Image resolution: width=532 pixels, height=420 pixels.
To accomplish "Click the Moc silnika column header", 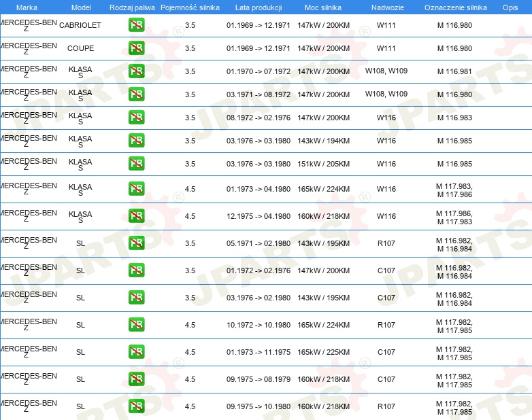I will [323, 7].
